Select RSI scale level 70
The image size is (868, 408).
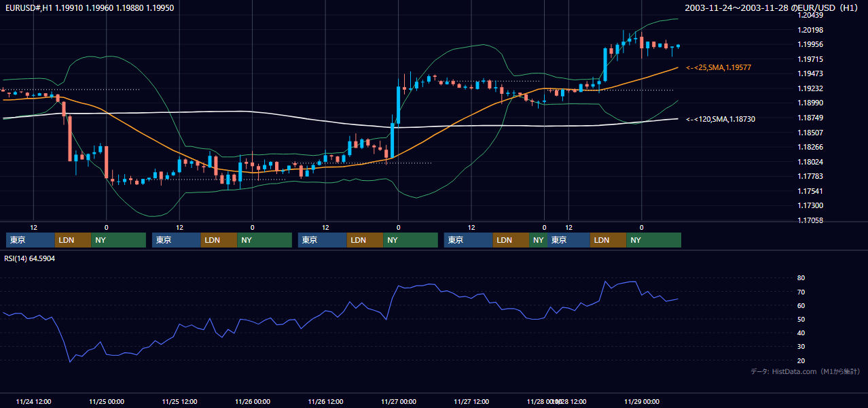801,292
